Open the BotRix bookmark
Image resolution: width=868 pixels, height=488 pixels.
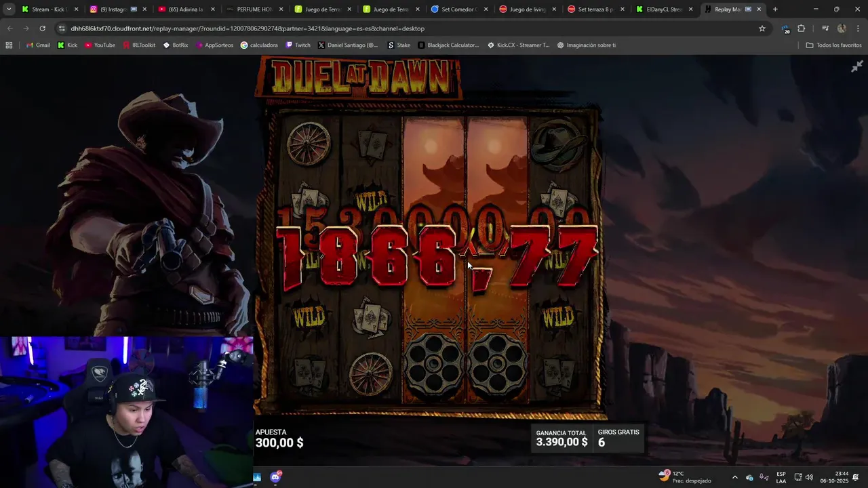coord(176,45)
